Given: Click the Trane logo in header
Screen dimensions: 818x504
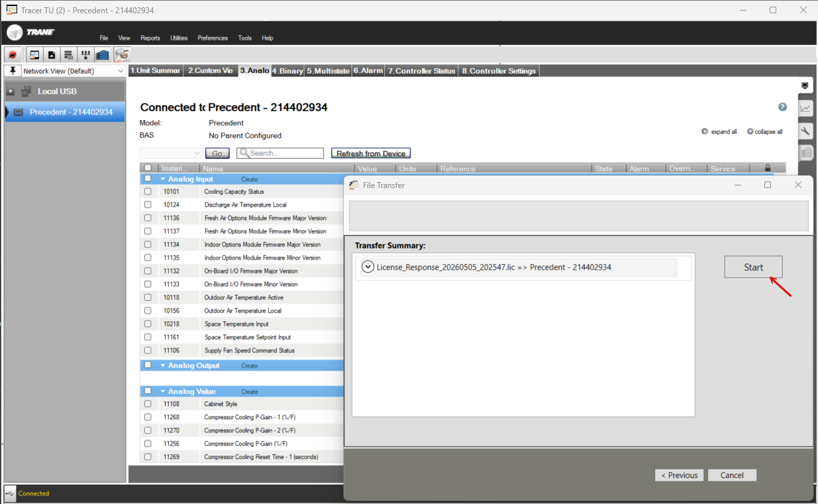Looking at the screenshot, I should click(x=31, y=33).
